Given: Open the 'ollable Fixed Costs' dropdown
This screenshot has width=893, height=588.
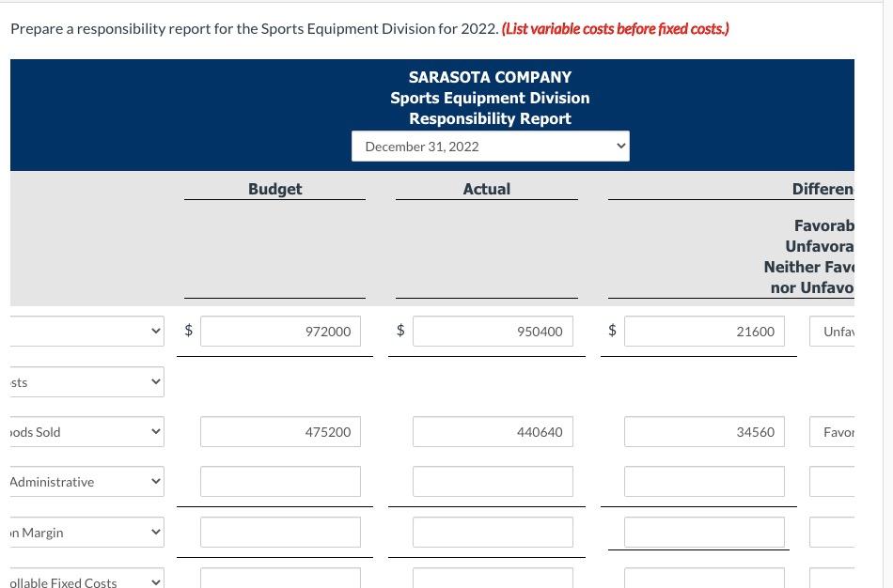Looking at the screenshot, I should tap(87, 579).
